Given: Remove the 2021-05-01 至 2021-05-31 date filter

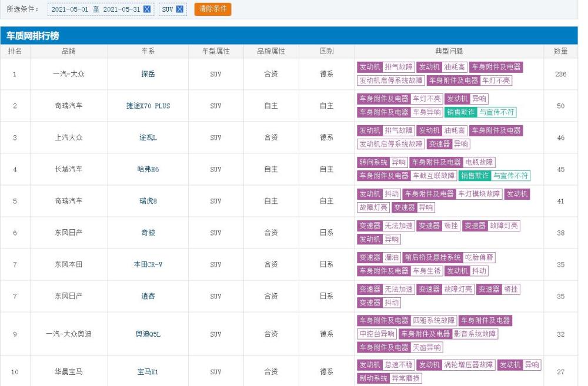Looking at the screenshot, I should pyautogui.click(x=147, y=9).
